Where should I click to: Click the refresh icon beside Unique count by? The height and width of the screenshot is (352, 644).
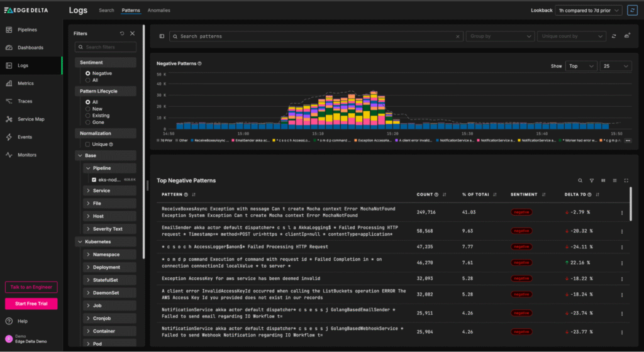(614, 36)
